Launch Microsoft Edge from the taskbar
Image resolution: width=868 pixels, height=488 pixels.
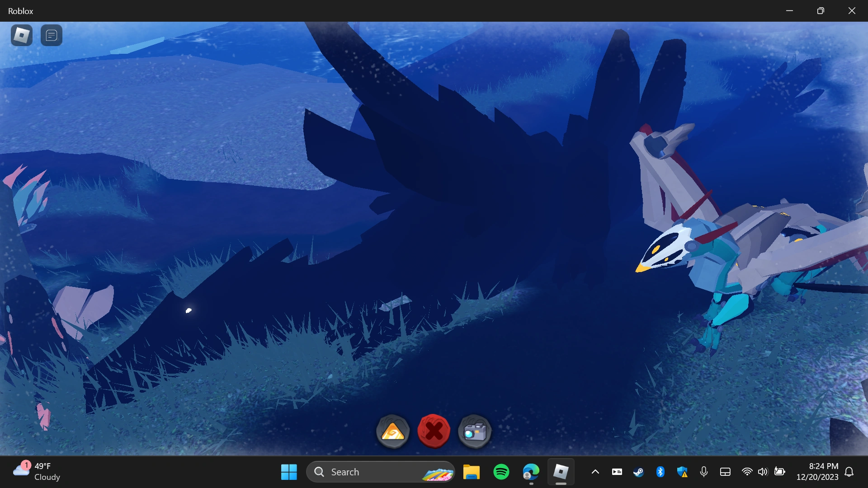coord(531,472)
